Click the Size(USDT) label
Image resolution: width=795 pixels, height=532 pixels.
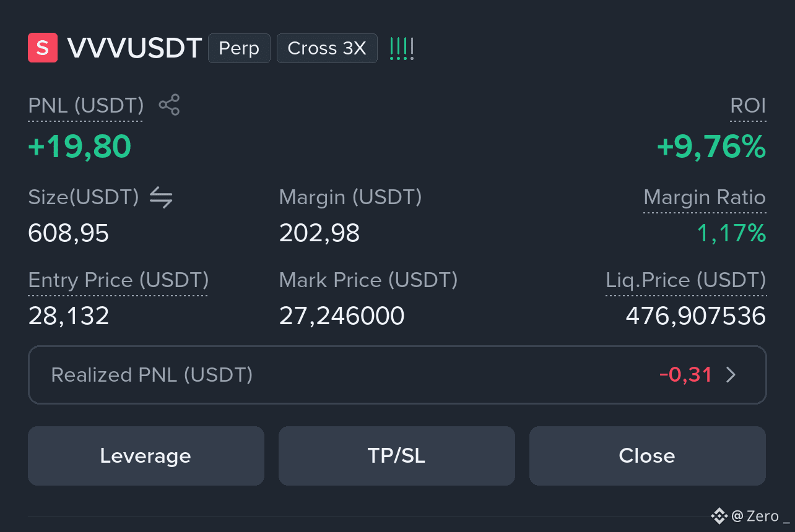tap(84, 197)
